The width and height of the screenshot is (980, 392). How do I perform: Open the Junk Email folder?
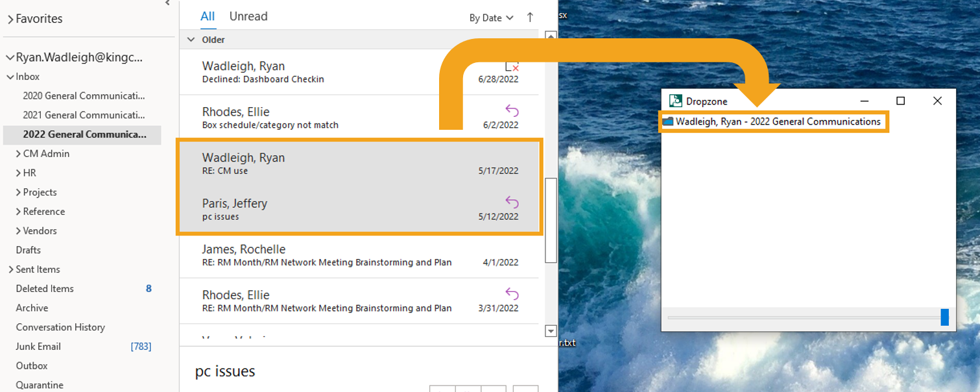(x=38, y=347)
